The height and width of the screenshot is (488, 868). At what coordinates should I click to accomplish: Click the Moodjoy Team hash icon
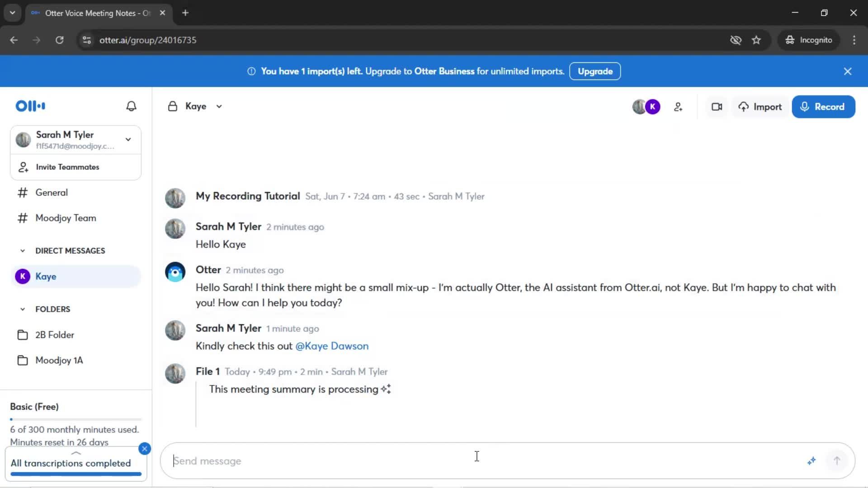pyautogui.click(x=23, y=218)
